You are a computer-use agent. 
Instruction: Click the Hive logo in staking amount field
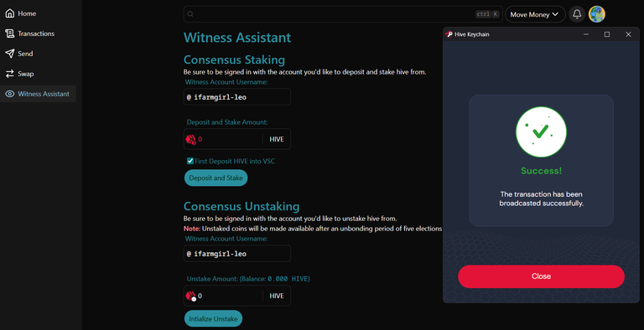click(x=191, y=140)
